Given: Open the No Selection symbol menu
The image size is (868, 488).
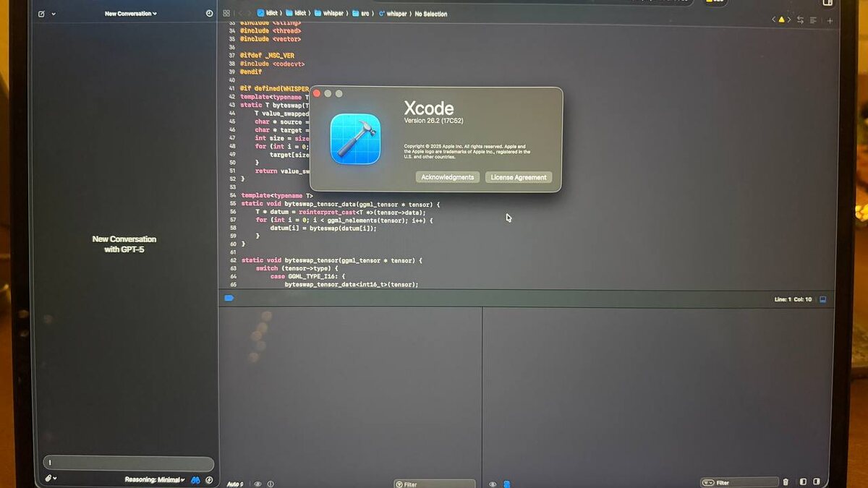Looking at the screenshot, I should (x=431, y=14).
